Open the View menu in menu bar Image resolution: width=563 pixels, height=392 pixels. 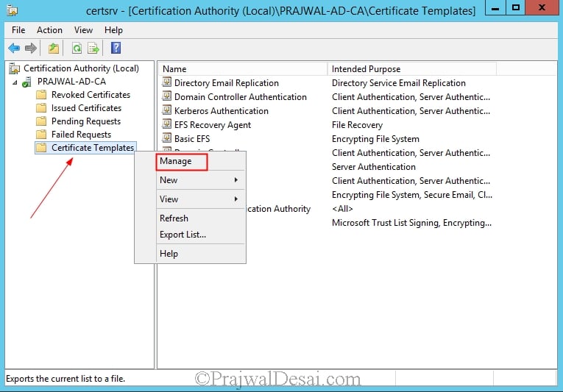[x=83, y=30]
